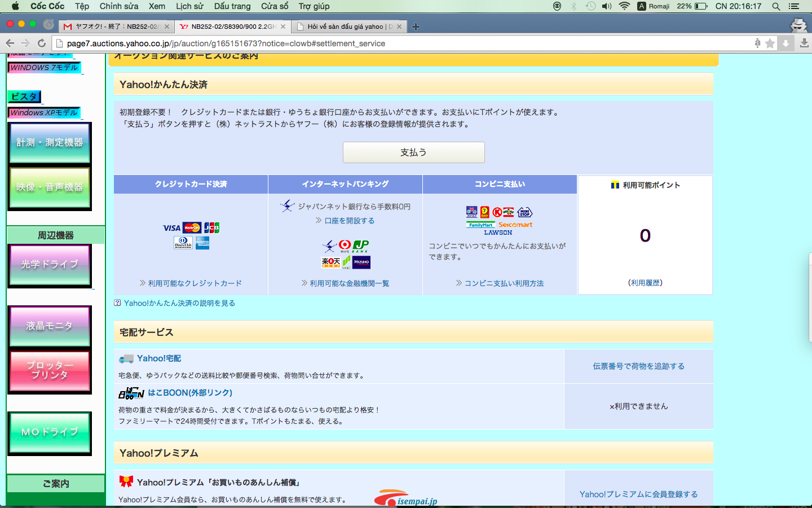The height and width of the screenshot is (508, 812).
Task: Click the Time Machine icon
Action: tap(590, 6)
